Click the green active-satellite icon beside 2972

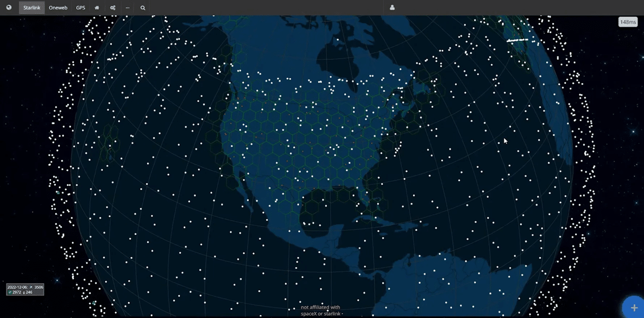(x=10, y=292)
